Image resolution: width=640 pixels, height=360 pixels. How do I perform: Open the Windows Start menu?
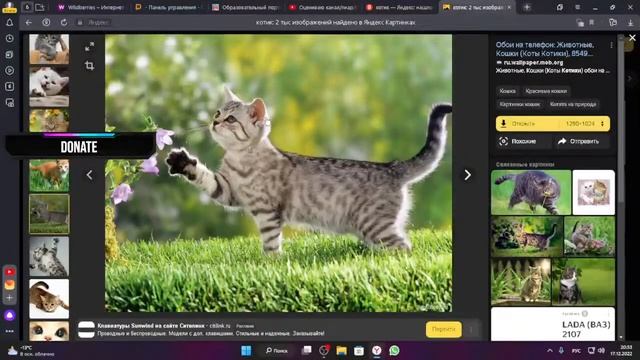click(x=246, y=351)
